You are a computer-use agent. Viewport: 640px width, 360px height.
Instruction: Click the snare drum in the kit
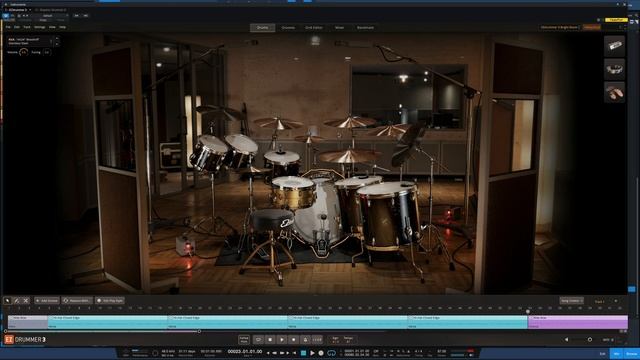pyautogui.click(x=293, y=192)
